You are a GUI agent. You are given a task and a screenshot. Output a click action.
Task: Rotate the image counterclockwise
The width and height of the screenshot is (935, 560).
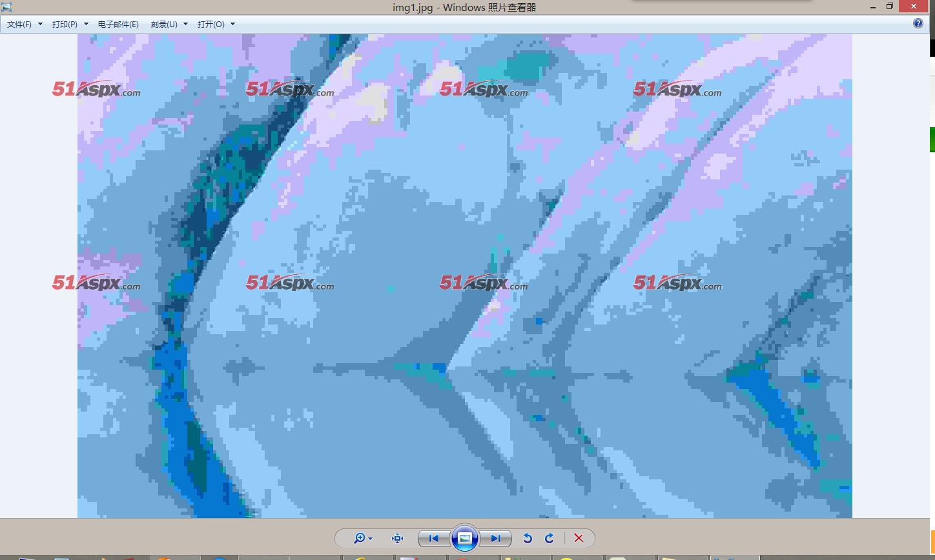pyautogui.click(x=528, y=538)
